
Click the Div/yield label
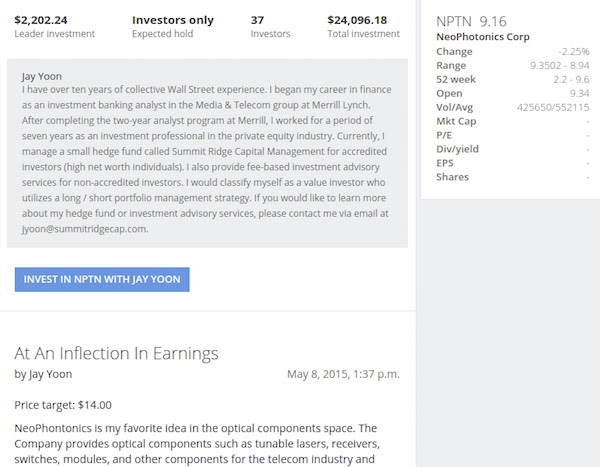pos(457,149)
